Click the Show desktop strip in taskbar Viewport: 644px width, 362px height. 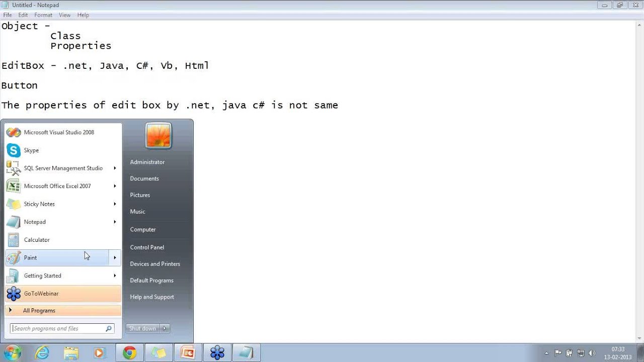point(640,353)
